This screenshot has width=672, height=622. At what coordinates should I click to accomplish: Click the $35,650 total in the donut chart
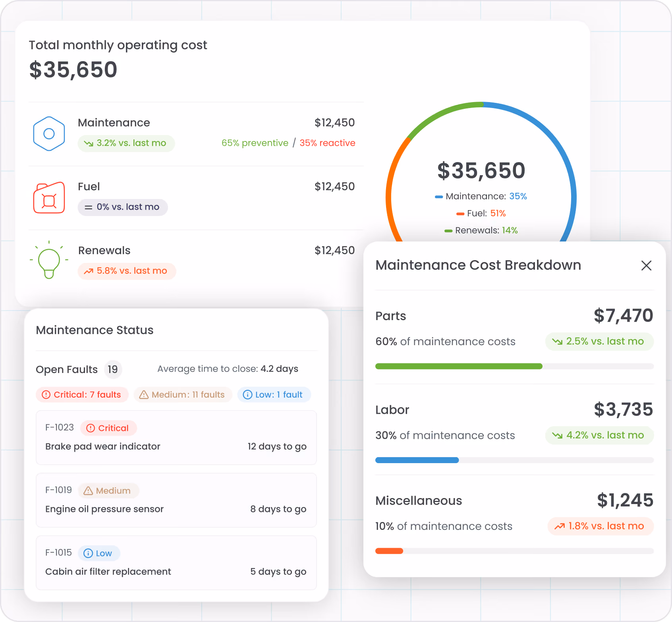(x=481, y=170)
